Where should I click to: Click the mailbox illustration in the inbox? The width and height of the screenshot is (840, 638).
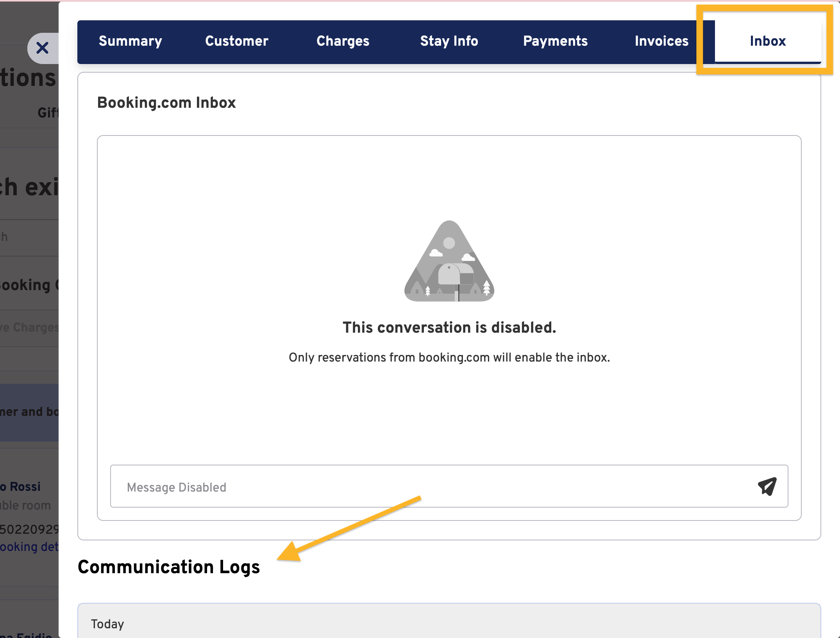(449, 261)
